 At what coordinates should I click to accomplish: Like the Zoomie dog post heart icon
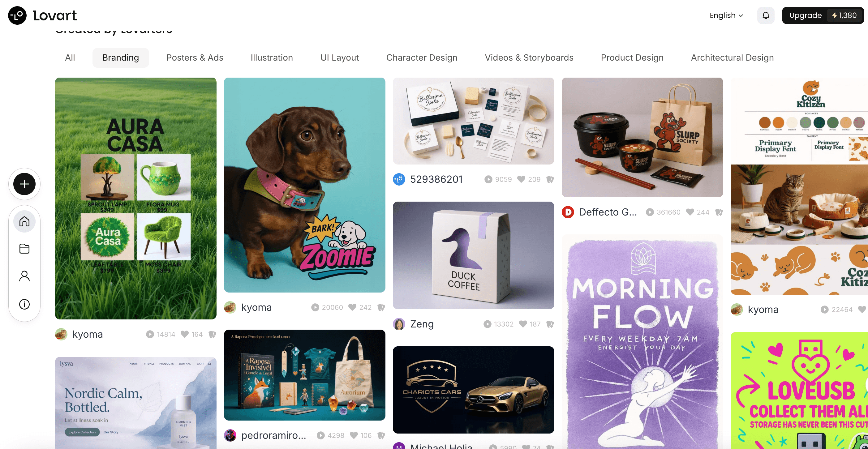tap(352, 307)
